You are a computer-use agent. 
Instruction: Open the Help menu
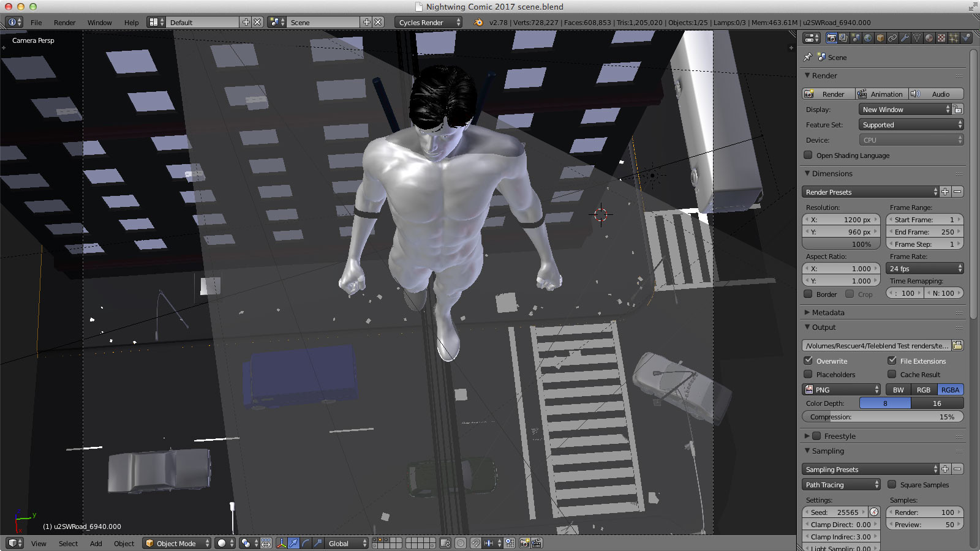[x=131, y=22]
